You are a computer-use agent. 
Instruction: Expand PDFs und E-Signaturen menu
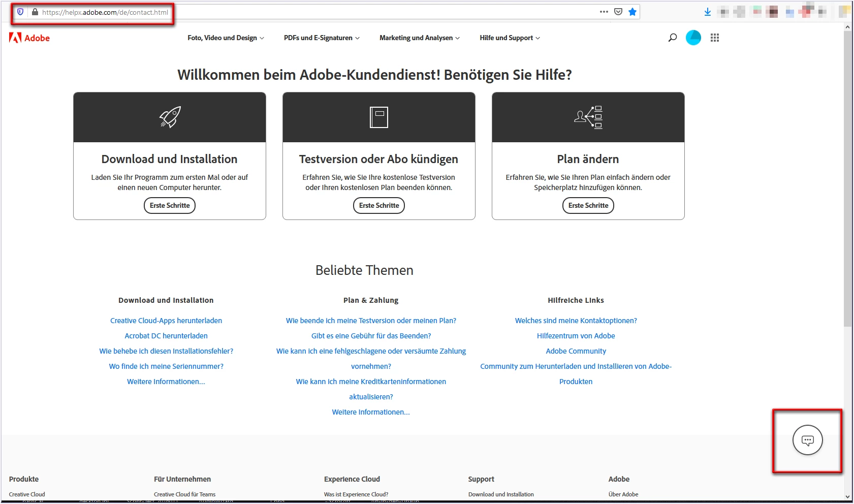[322, 38]
